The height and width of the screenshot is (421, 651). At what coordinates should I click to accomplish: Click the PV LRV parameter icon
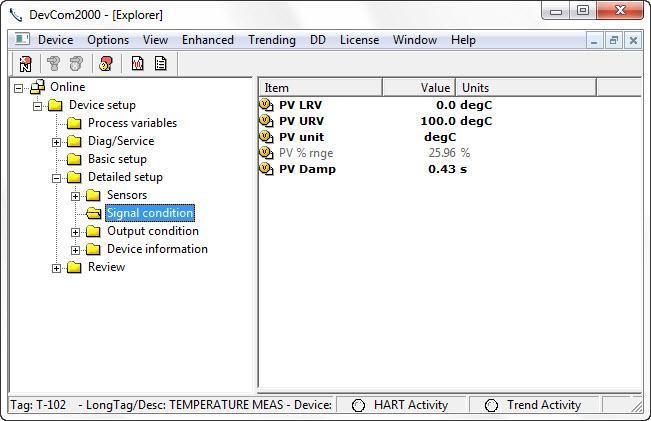(266, 105)
